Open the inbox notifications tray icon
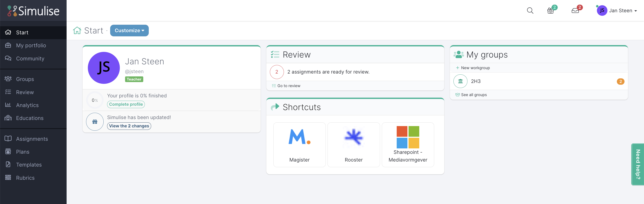This screenshot has width=644, height=204. click(575, 11)
